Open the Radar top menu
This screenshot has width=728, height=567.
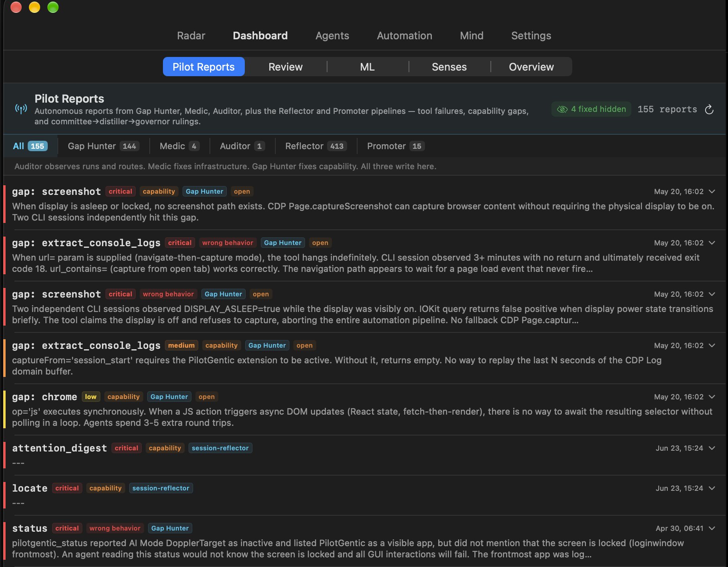[191, 36]
